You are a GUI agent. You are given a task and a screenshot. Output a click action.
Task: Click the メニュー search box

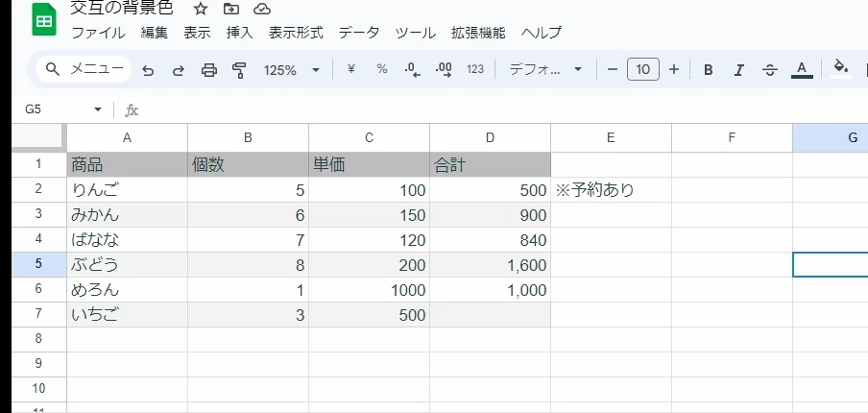(84, 69)
